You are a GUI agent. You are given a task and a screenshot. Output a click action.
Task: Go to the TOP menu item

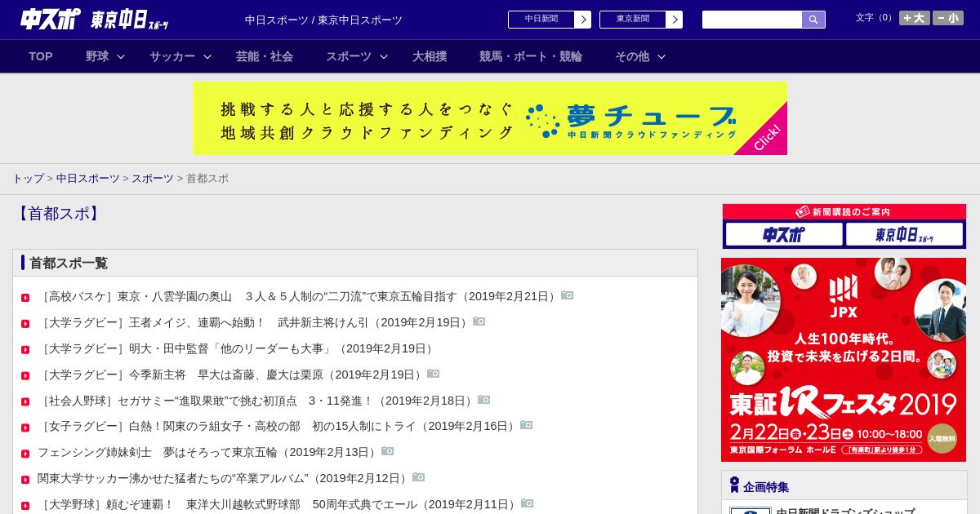[41, 56]
